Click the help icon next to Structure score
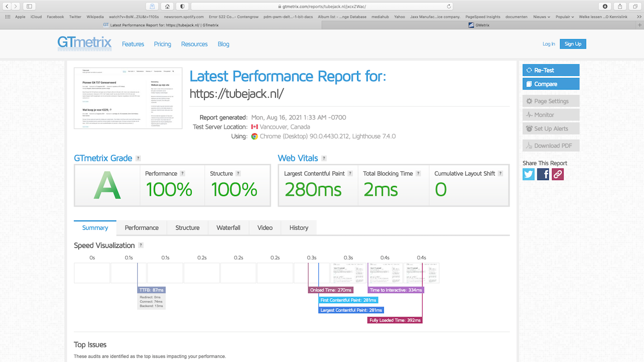This screenshot has width=644, height=362. pos(238,173)
